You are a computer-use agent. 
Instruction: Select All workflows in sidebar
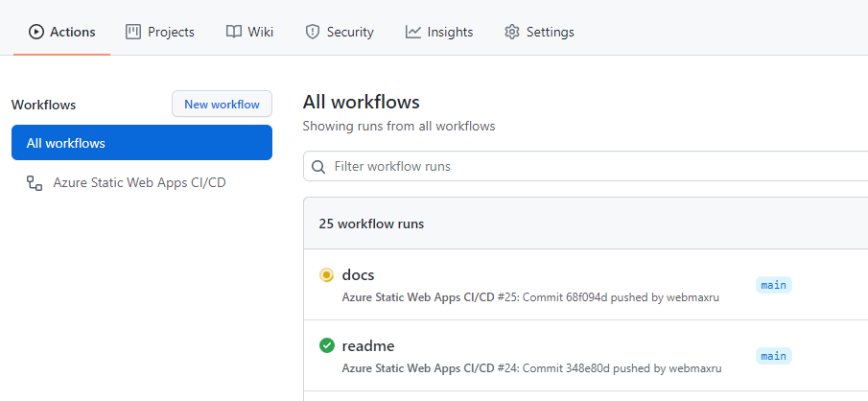tap(142, 143)
